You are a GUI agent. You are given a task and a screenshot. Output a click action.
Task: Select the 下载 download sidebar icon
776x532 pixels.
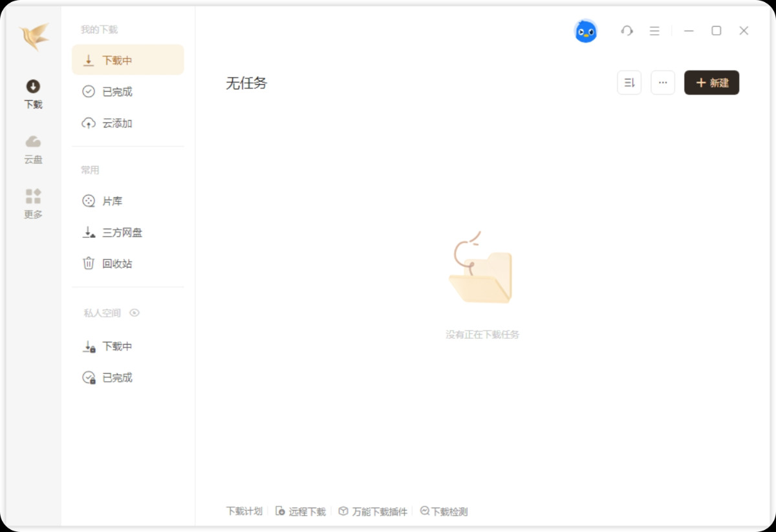click(33, 94)
